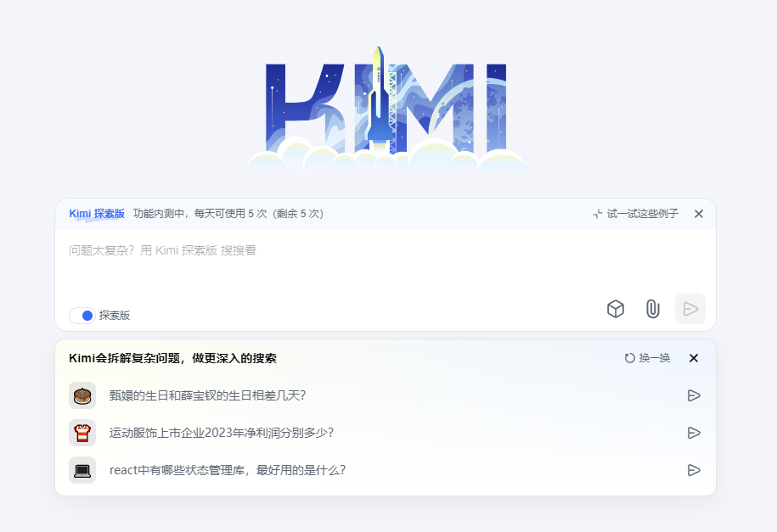Click the Kimi 探索版 label
The width and height of the screenshot is (777, 532).
[97, 214]
